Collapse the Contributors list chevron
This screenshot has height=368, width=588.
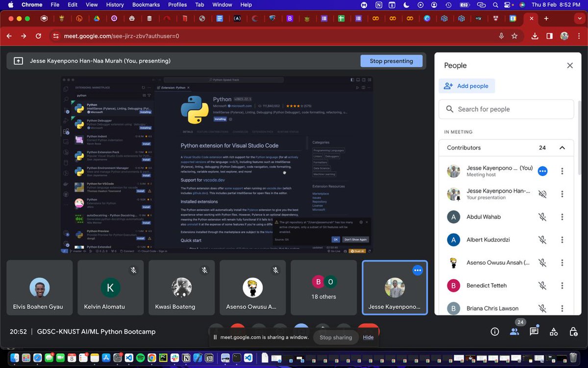[562, 148]
